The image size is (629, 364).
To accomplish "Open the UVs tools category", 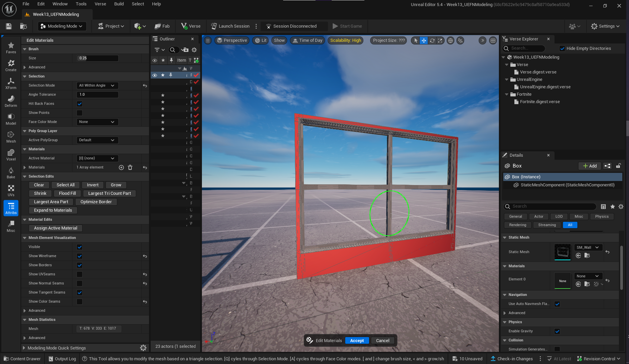I will pos(11,190).
